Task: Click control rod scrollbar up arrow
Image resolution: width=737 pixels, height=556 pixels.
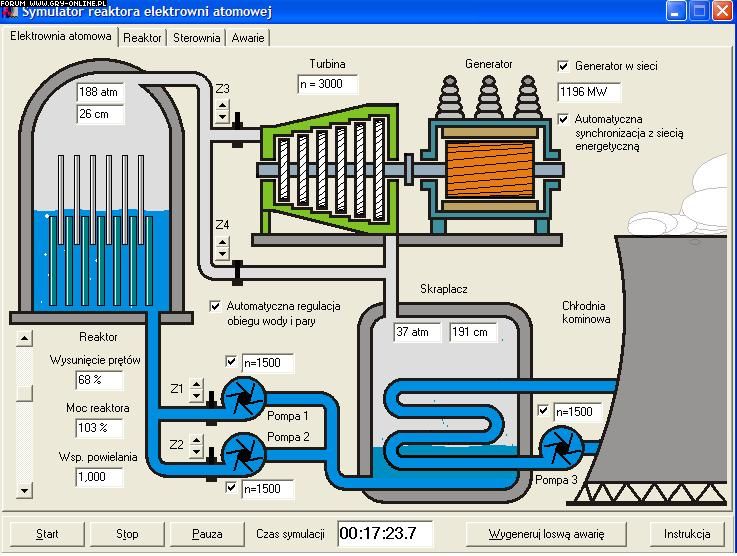Action: point(24,338)
